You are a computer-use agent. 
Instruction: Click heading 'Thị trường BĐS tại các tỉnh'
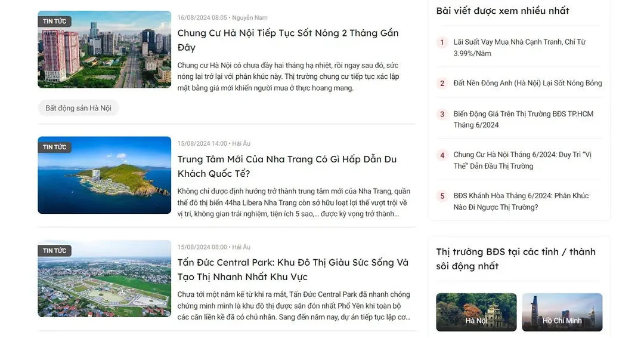tap(516, 259)
